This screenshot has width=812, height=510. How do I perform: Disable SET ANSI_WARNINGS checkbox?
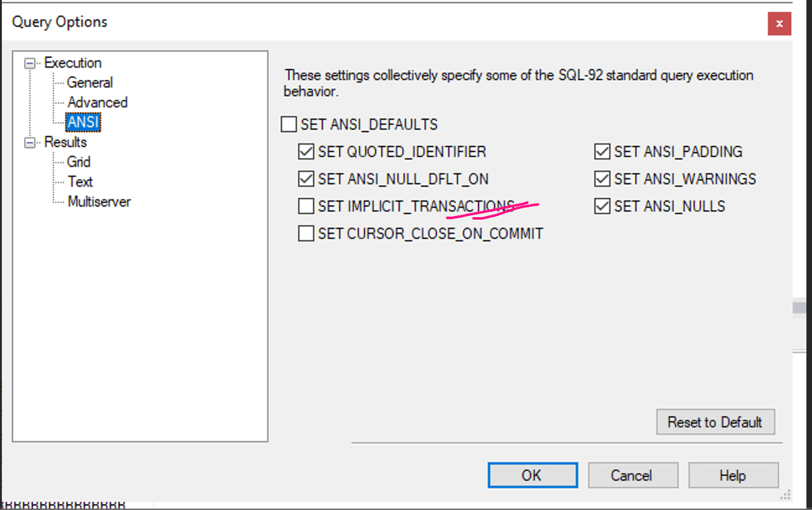[x=602, y=179]
